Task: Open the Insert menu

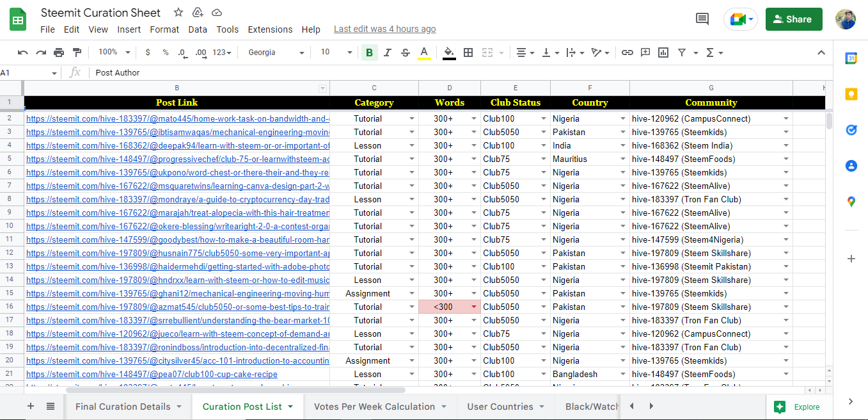Action: click(129, 29)
